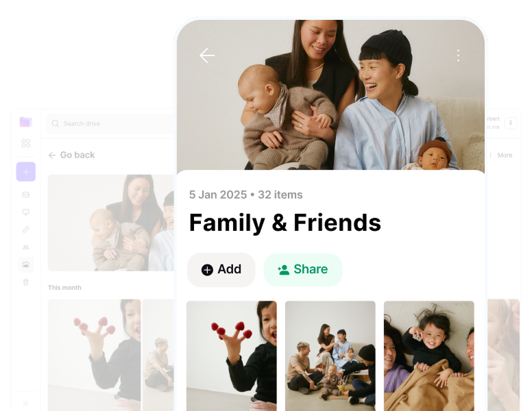Expand the sidebar with double chevron
The width and height of the screenshot is (532, 411).
(x=26, y=403)
